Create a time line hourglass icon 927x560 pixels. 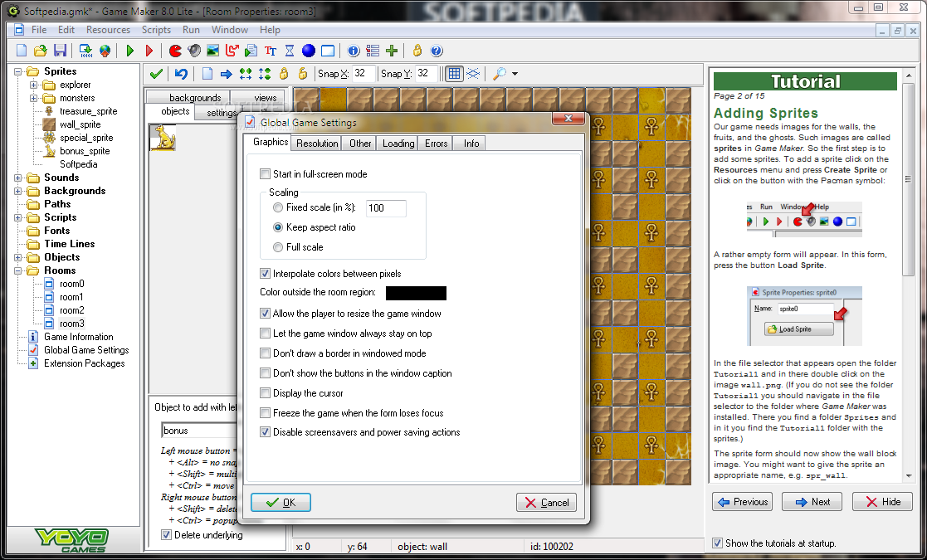290,51
